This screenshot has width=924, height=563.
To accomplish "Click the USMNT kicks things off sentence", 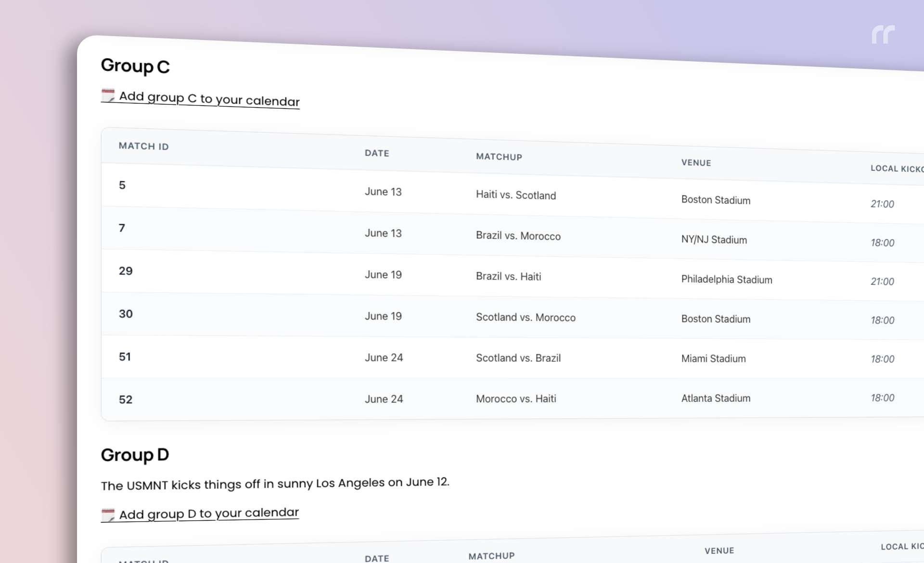I will (x=275, y=484).
